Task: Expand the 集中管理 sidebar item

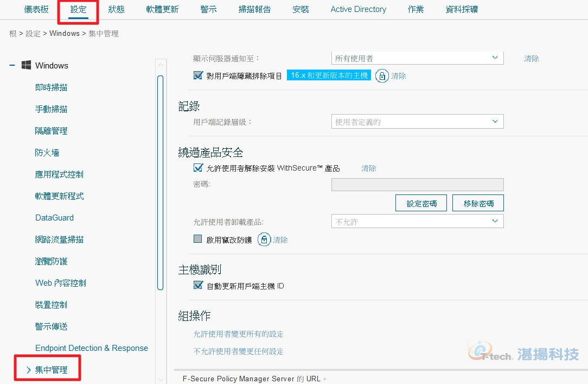Action: point(29,370)
